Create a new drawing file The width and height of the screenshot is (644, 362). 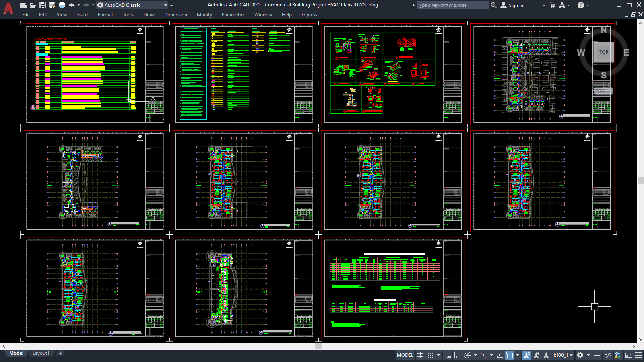23,5
